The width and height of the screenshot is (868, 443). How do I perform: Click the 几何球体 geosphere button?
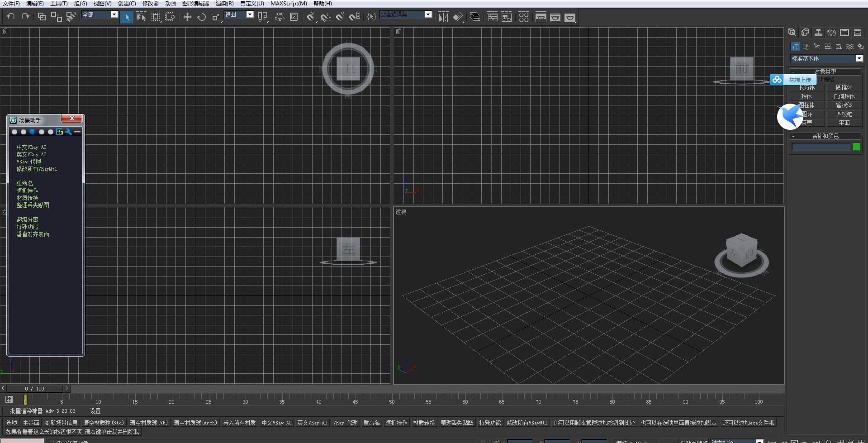[844, 96]
